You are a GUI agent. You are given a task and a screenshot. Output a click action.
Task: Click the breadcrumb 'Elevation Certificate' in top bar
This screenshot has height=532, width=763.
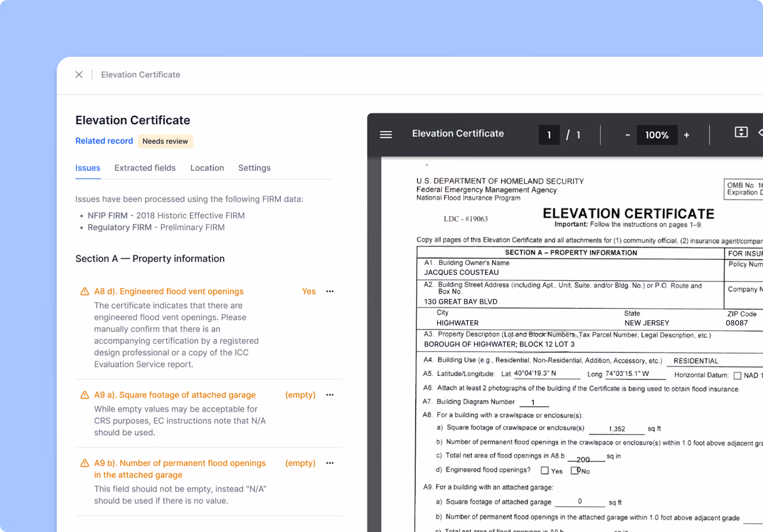click(141, 74)
